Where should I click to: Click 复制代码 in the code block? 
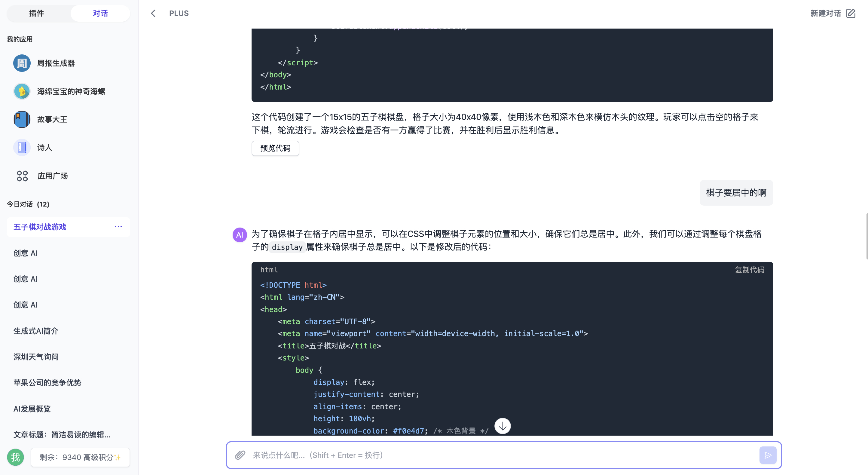tap(749, 270)
